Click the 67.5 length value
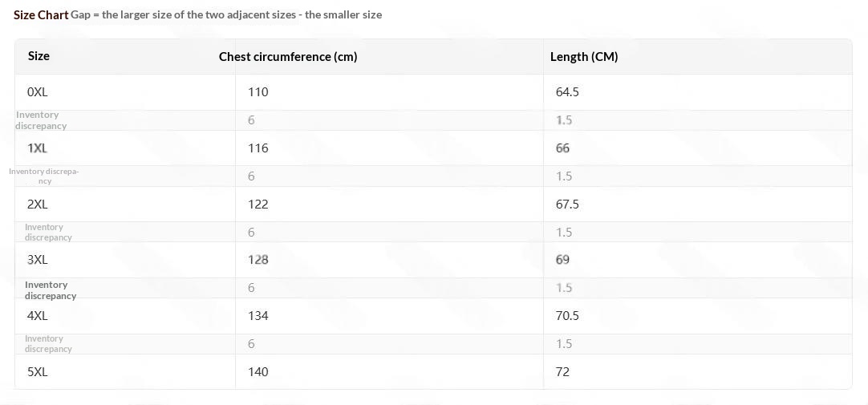 tap(567, 205)
